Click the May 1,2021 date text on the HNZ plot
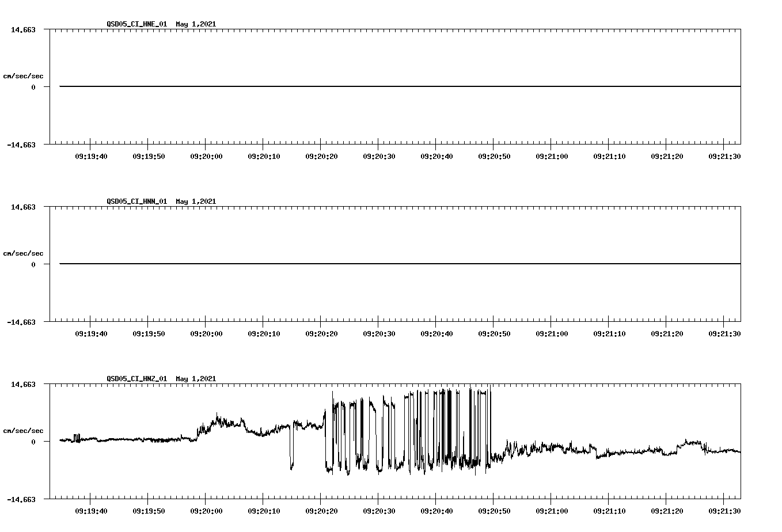This screenshot has height=532, width=782. pos(195,379)
